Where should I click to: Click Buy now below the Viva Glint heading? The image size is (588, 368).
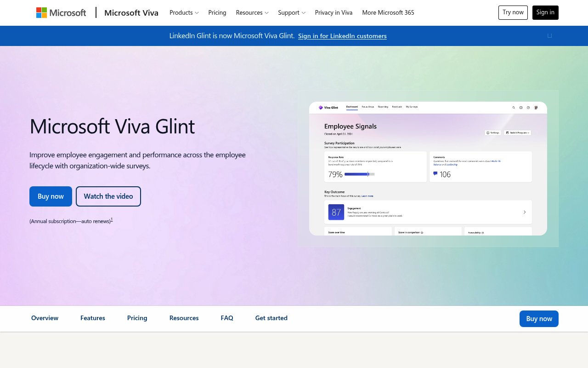tap(51, 196)
